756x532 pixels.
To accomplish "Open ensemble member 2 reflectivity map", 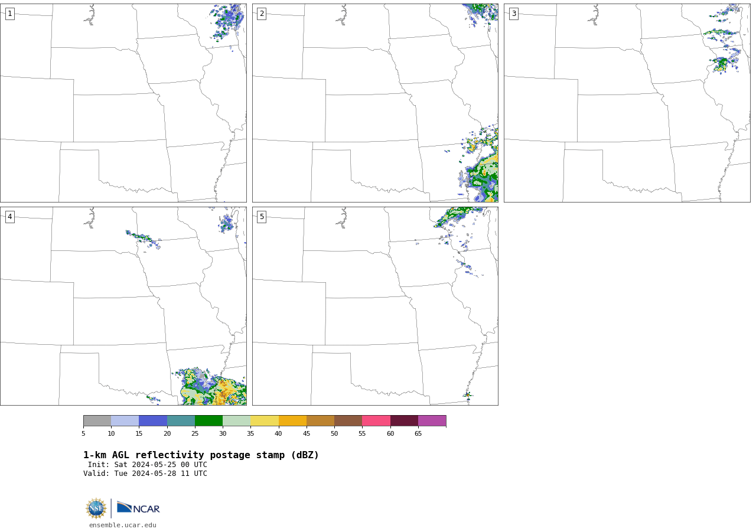I will point(375,103).
